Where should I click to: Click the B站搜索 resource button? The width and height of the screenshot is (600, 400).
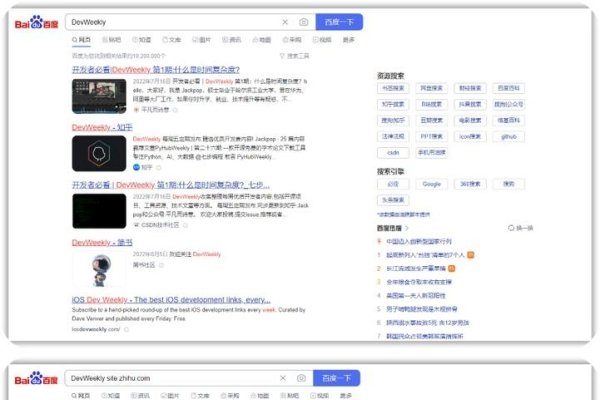[432, 104]
